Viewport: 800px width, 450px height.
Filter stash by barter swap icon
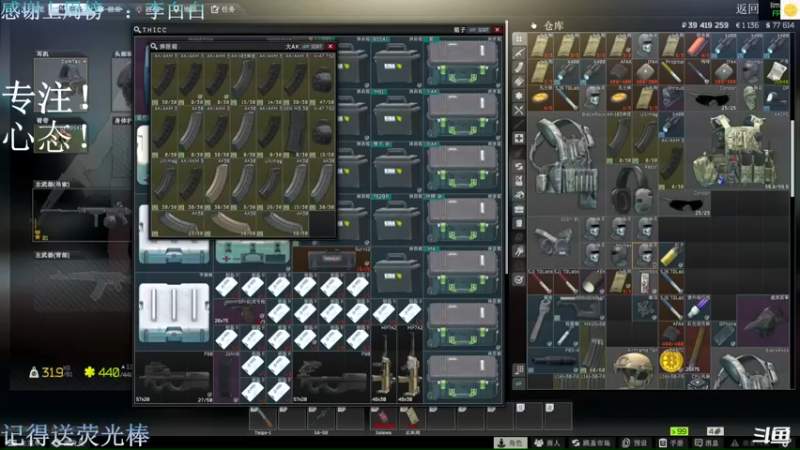tap(519, 166)
